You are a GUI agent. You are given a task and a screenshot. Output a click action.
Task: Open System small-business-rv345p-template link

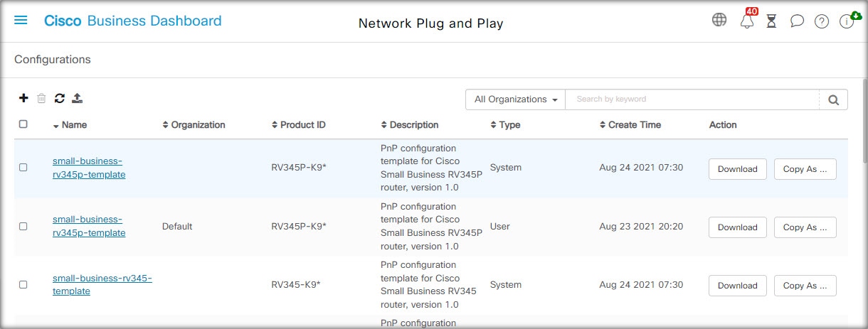pos(89,168)
